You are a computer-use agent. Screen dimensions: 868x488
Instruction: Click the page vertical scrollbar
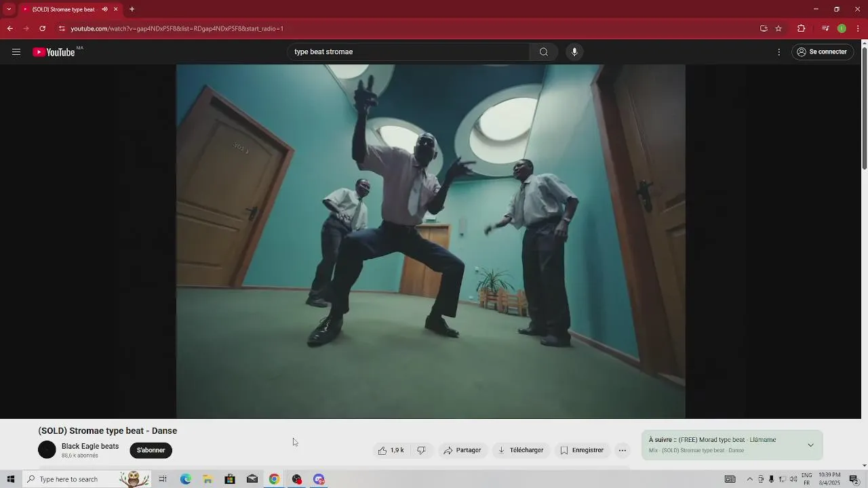864,108
